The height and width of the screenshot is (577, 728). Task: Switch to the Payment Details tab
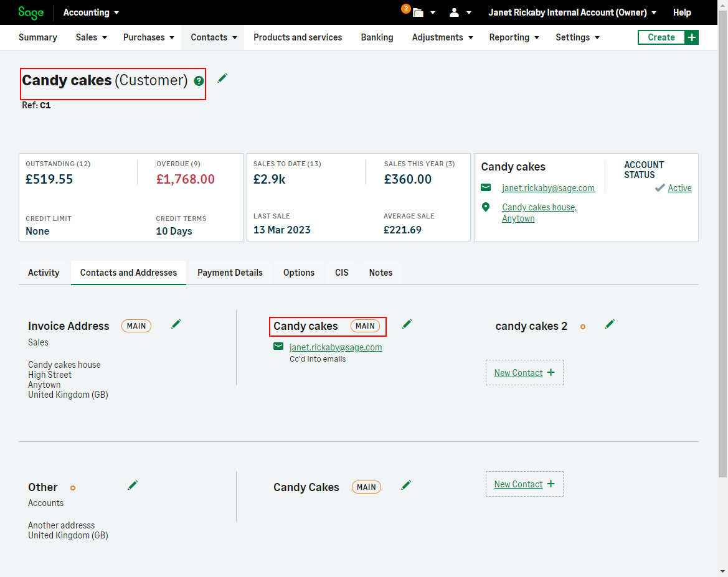pyautogui.click(x=230, y=273)
